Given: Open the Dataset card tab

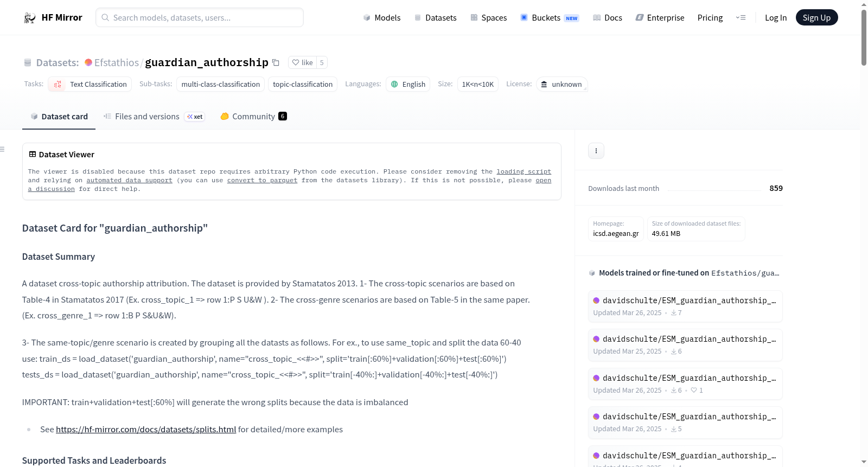Looking at the screenshot, I should pos(59,117).
